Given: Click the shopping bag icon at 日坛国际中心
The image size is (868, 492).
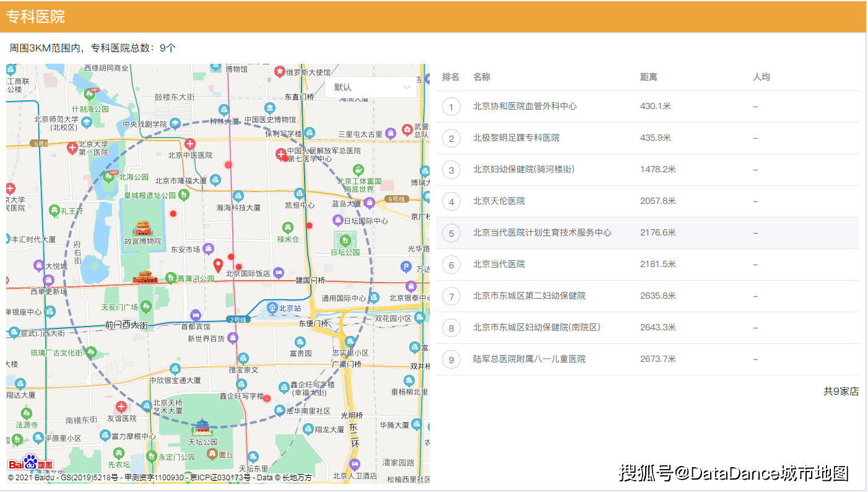Looking at the screenshot, I should click(338, 220).
